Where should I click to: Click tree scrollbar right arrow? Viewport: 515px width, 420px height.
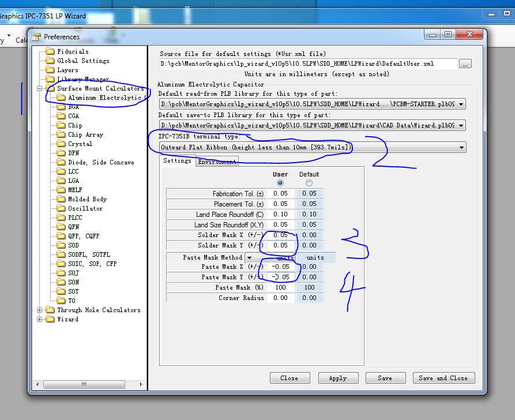(x=141, y=384)
